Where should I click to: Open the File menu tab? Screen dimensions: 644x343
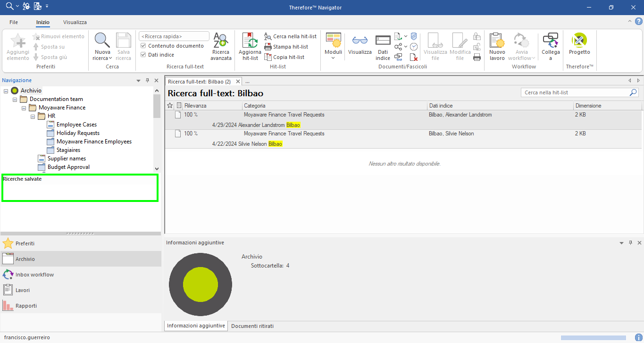[14, 22]
